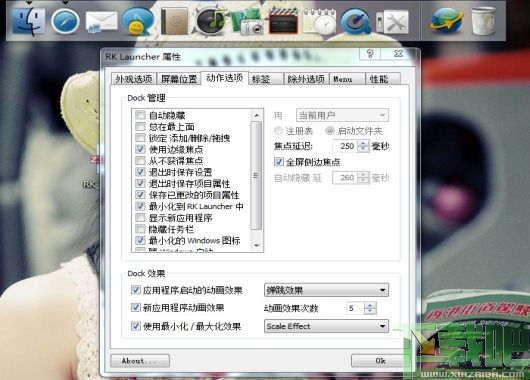The image size is (530, 380).
Task: Close the RK Launcher properties dialog
Action: click(399, 54)
